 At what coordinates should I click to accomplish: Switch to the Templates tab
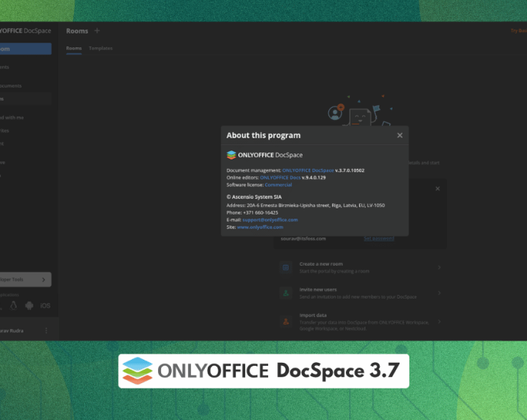point(101,48)
